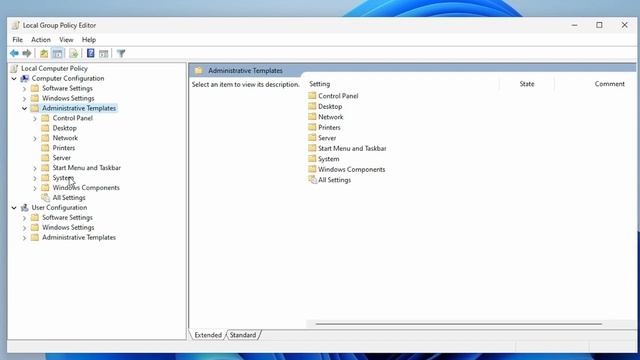Expand Windows Components tree node

(35, 188)
